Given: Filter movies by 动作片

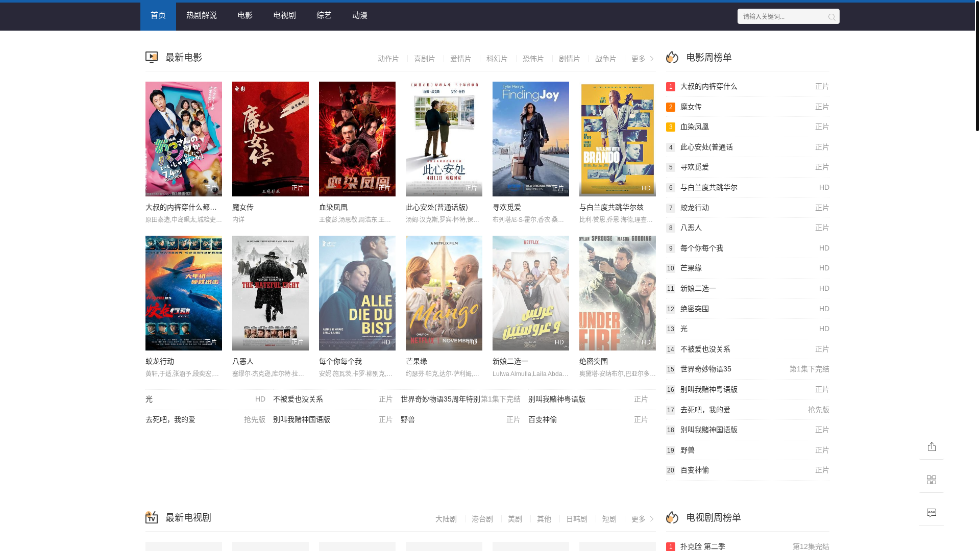Looking at the screenshot, I should point(388,59).
